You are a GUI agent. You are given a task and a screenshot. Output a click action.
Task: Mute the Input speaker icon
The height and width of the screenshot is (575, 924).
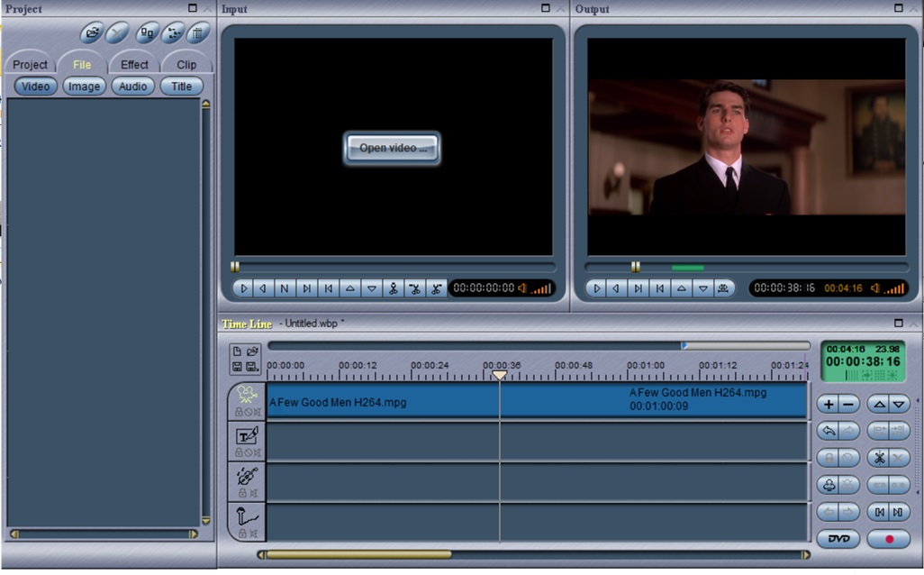(x=522, y=287)
